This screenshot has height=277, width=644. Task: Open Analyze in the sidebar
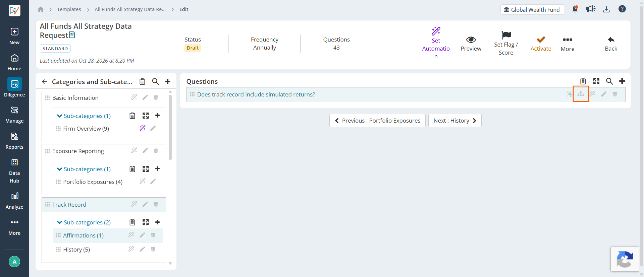(14, 201)
